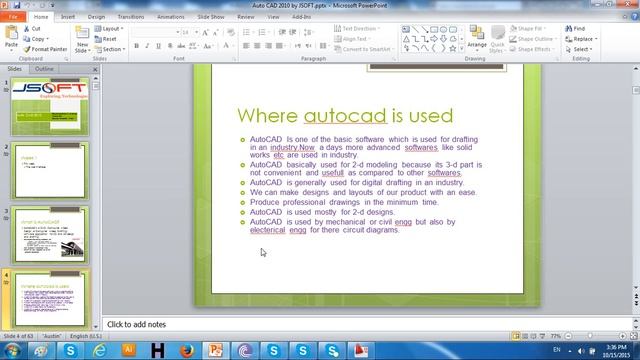Open Quick Styles gallery
The width and height of the screenshot is (640, 360).
click(x=498, y=39)
